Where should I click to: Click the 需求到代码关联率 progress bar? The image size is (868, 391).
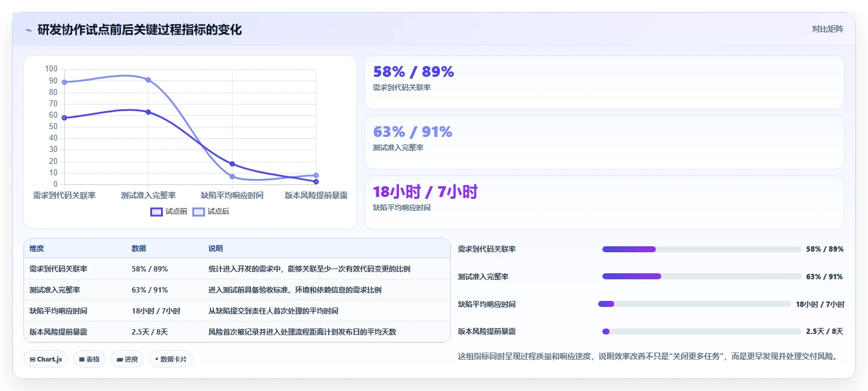(x=701, y=249)
